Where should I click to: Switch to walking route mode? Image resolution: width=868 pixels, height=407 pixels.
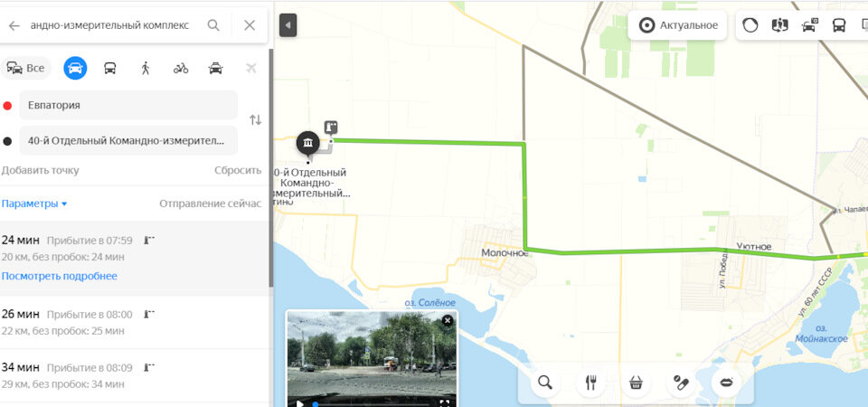[x=146, y=69]
